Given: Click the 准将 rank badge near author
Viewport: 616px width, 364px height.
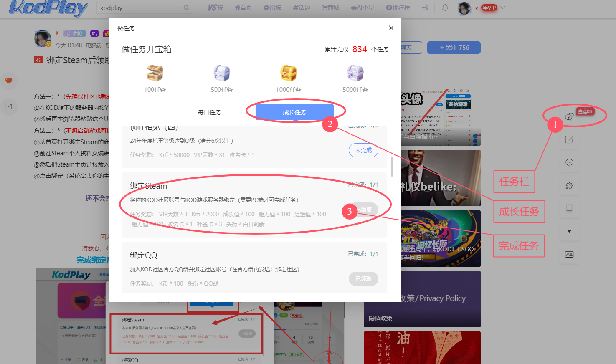Looking at the screenshot, I should coord(75,33).
